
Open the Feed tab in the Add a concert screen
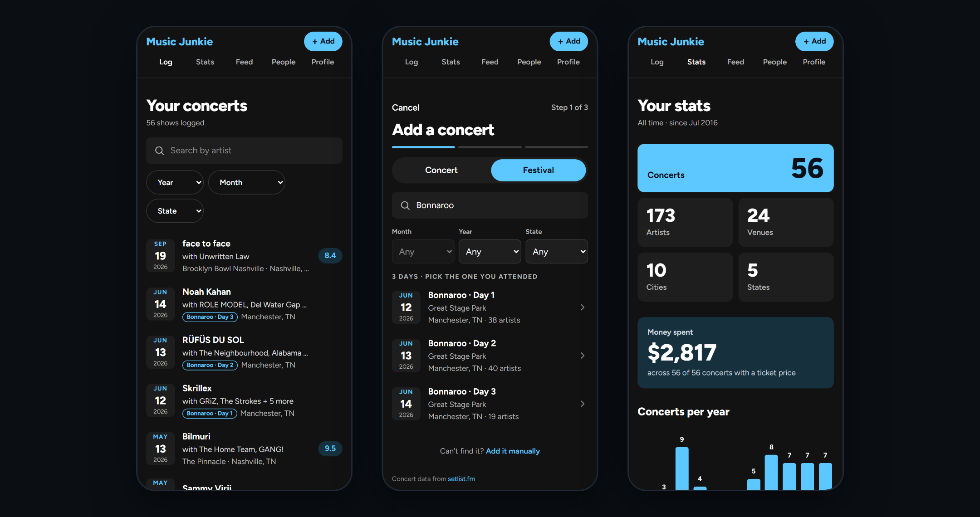[x=490, y=62]
